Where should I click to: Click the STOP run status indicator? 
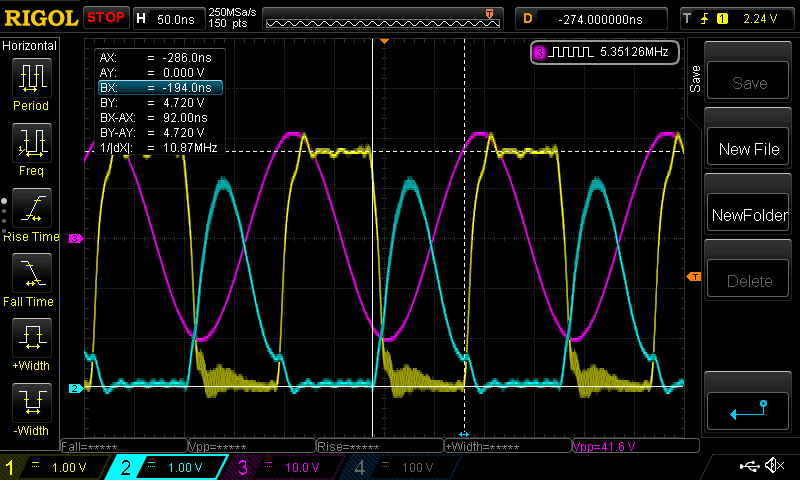(x=106, y=18)
